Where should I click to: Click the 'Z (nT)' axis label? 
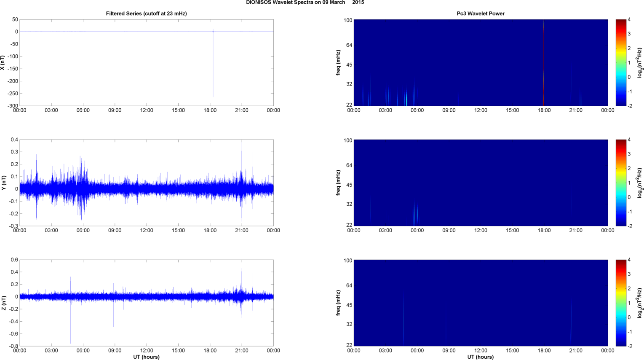tap(3, 303)
